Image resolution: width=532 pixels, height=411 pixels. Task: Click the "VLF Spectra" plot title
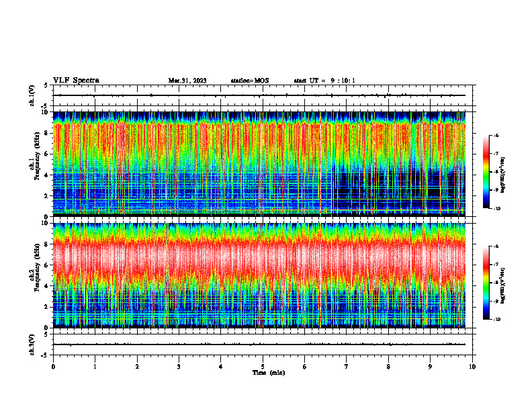coord(76,81)
